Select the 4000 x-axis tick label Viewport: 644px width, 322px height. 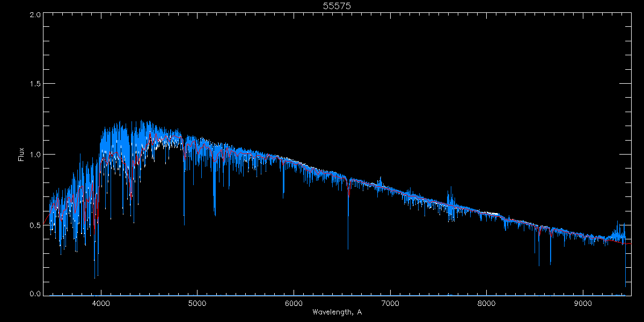coord(101,302)
